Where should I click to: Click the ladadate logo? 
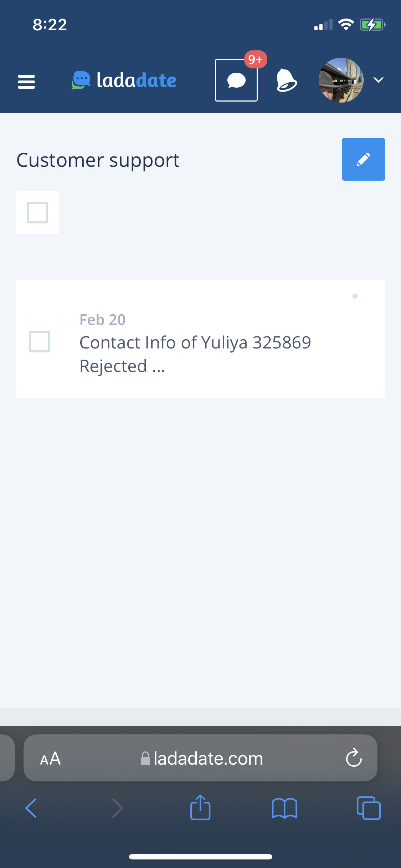(x=124, y=80)
